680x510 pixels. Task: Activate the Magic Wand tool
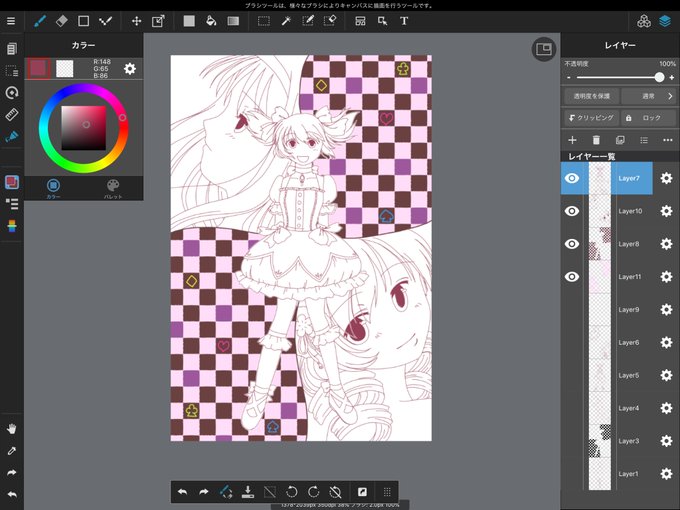click(x=286, y=21)
